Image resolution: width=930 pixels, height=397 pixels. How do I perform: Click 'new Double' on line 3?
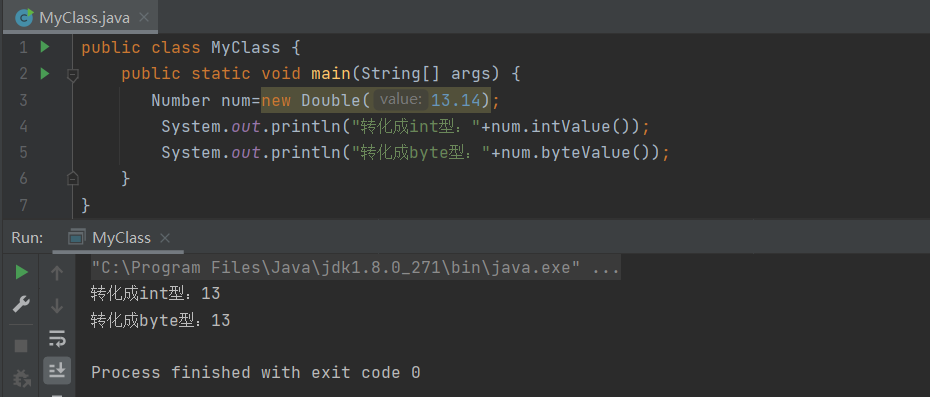coord(310,100)
